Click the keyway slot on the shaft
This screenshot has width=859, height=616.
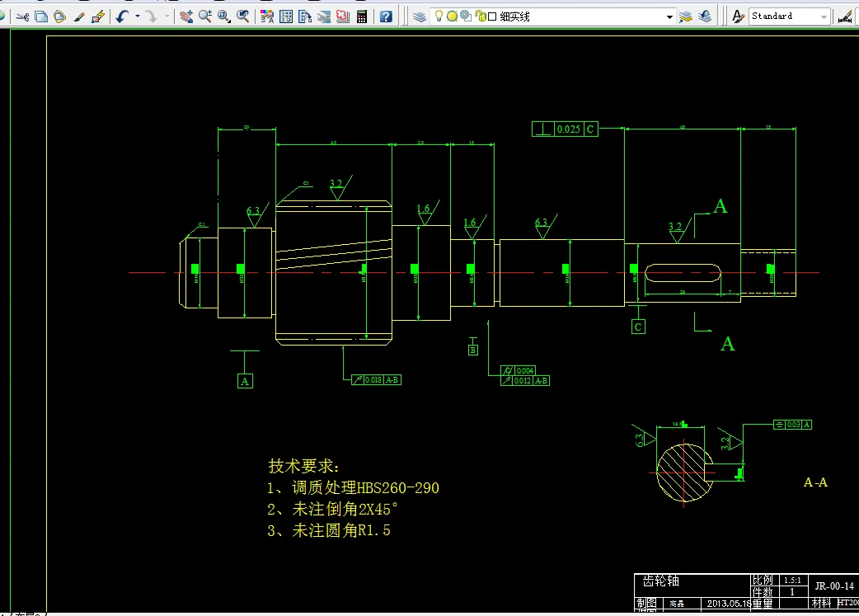(x=682, y=273)
